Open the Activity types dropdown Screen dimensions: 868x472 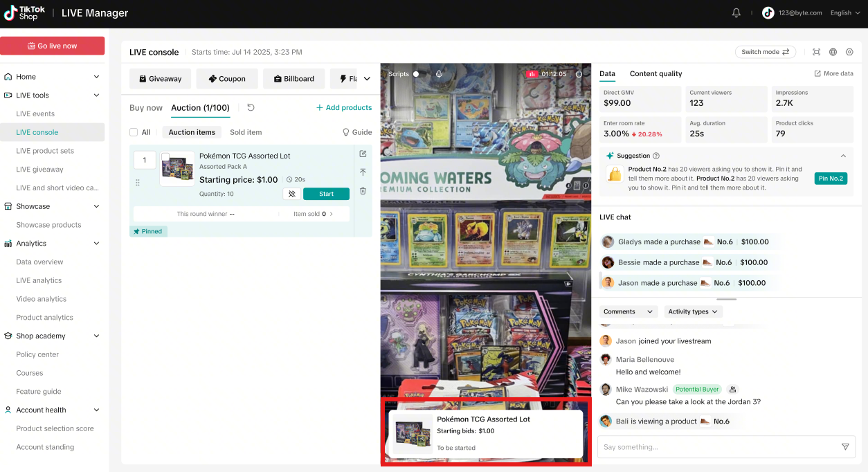pyautogui.click(x=693, y=311)
